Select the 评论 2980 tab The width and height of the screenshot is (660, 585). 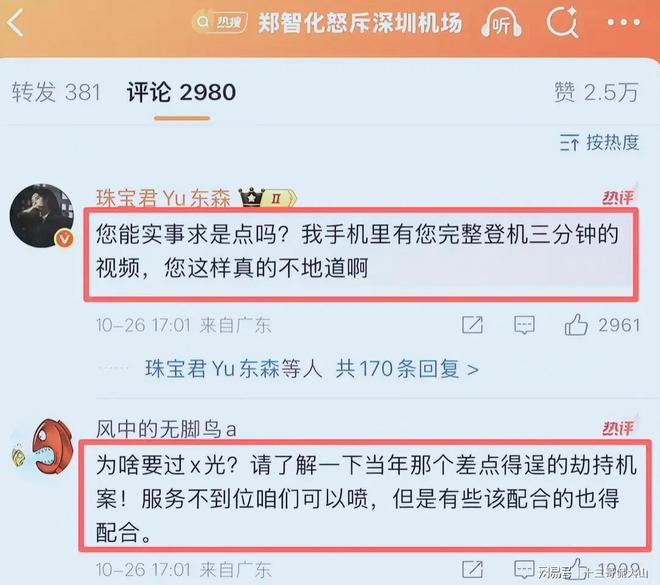(x=181, y=92)
